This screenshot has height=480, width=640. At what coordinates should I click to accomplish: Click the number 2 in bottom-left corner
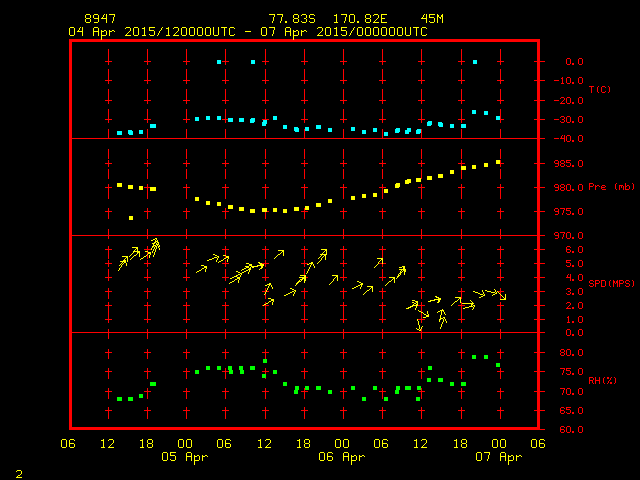[x=18, y=471]
